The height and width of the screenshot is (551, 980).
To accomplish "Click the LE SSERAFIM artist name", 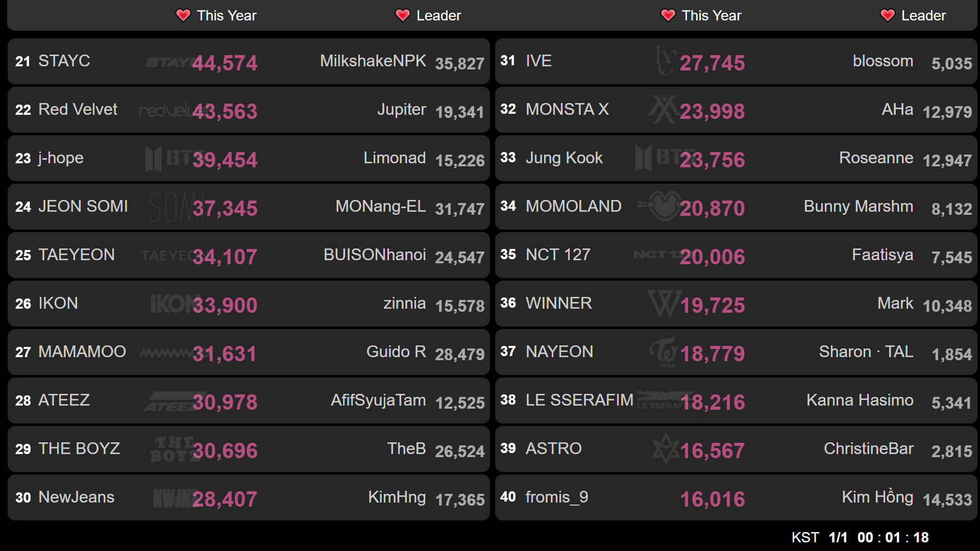I will pos(579,400).
